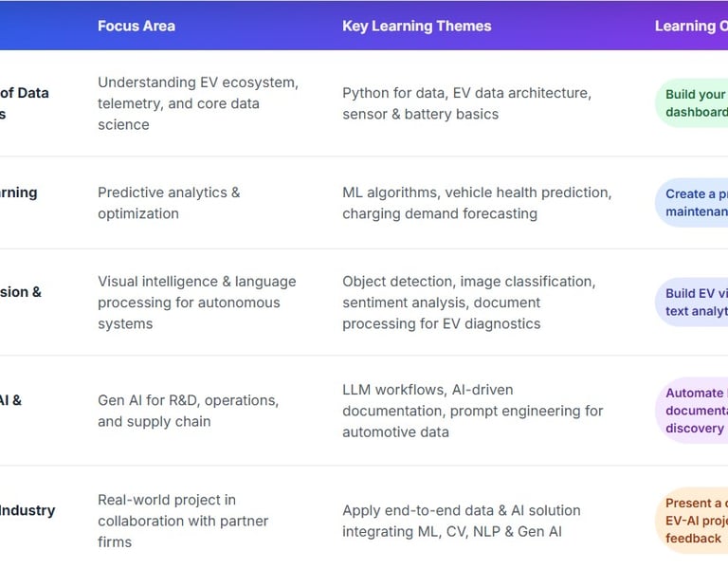This screenshot has width=728, height=569.
Task: Click 'Gen AI for R&D, operations' cell
Action: [188, 411]
